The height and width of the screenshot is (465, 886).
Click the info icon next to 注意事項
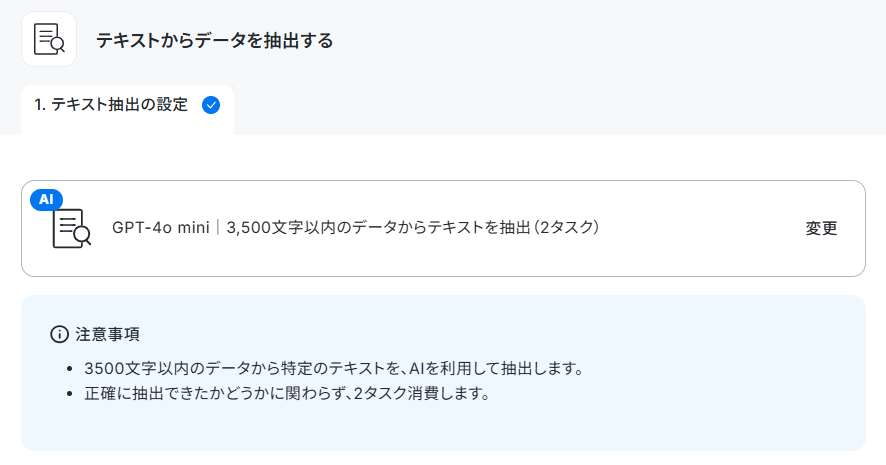(x=59, y=334)
